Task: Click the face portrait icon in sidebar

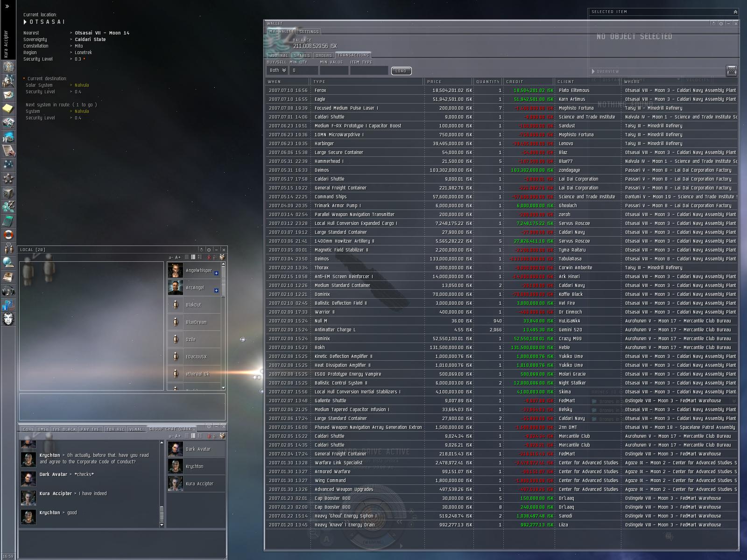Action: point(8,319)
